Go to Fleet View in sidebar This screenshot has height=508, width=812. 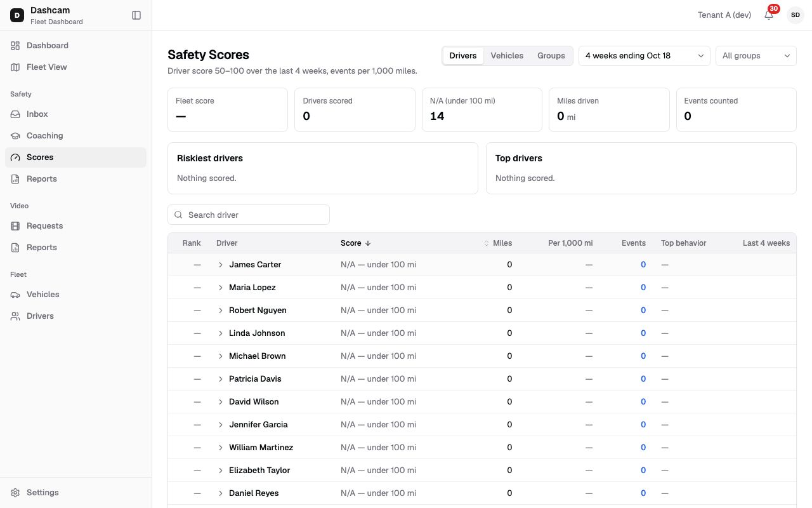coord(75,67)
